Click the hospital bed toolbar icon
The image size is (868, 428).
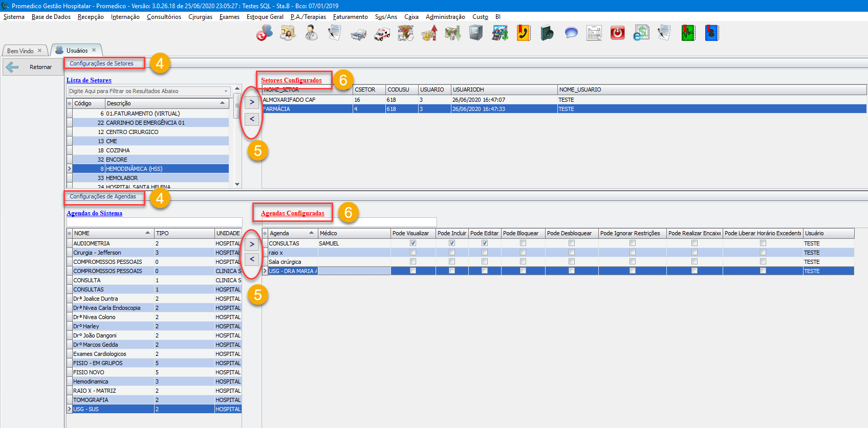pyautogui.click(x=358, y=34)
